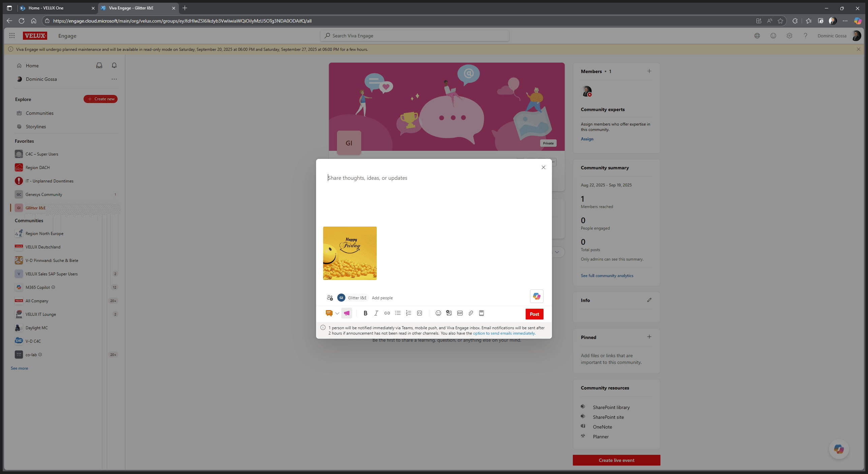Open more options for Dominic Gossa
The width and height of the screenshot is (868, 474).
point(114,79)
